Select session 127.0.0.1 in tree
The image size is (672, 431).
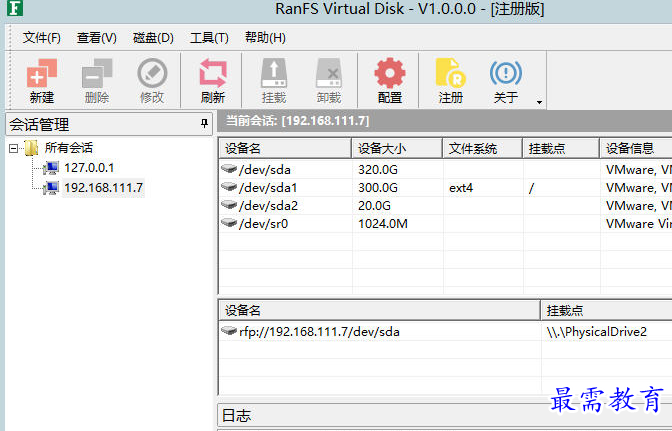(x=89, y=168)
